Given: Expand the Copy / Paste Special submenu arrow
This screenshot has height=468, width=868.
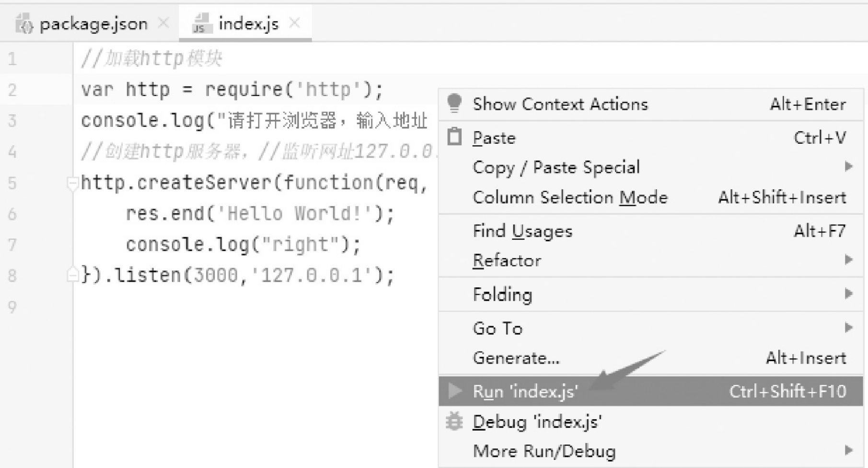Looking at the screenshot, I should pyautogui.click(x=848, y=166).
